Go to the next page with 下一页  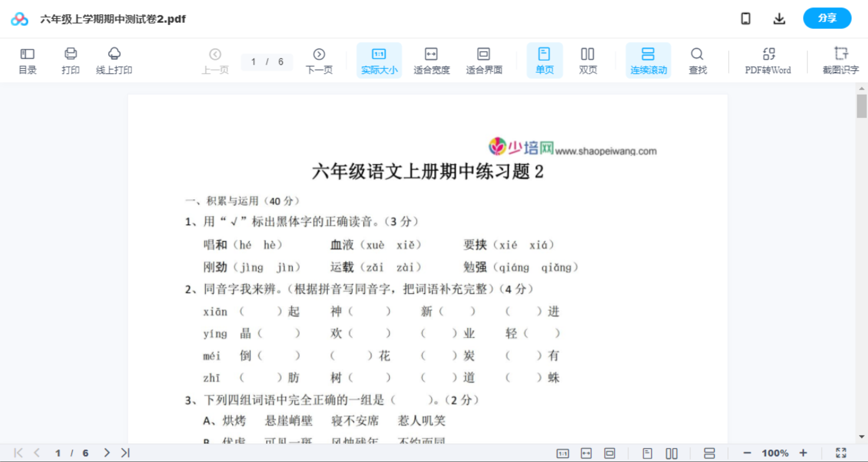click(319, 60)
